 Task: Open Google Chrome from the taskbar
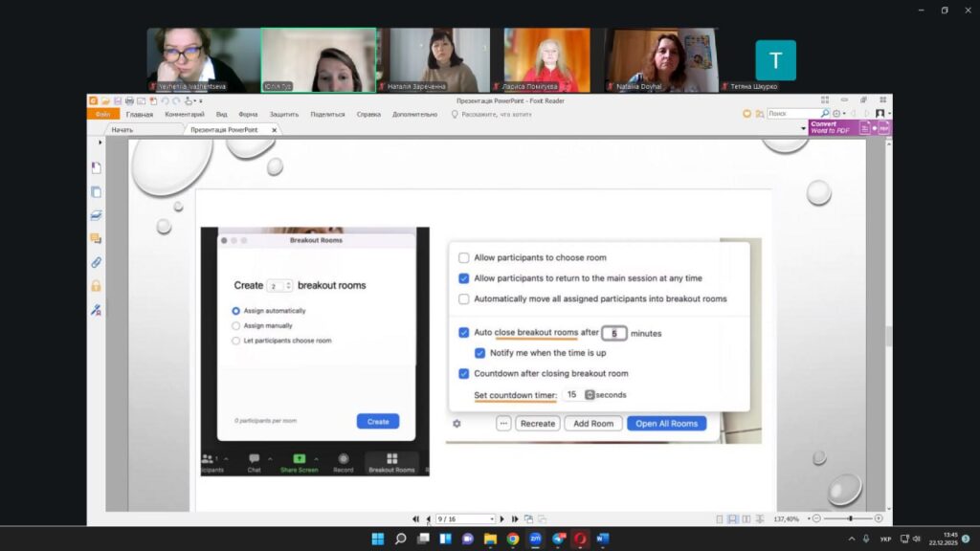pos(513,539)
